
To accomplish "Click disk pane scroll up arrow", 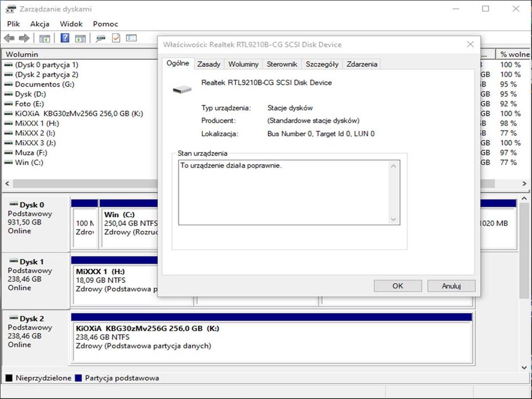I will pos(524,198).
